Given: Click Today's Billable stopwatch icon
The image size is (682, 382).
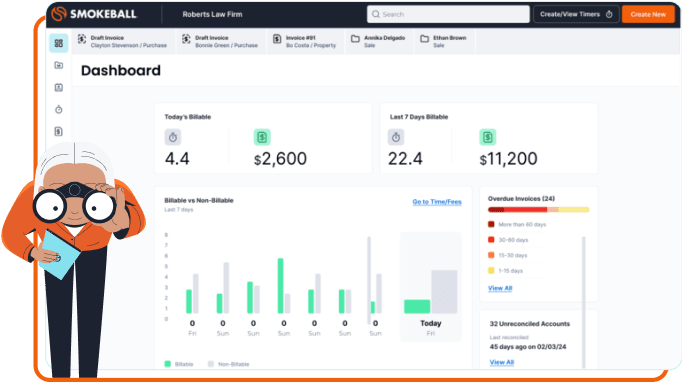Looking at the screenshot, I should coord(173,137).
